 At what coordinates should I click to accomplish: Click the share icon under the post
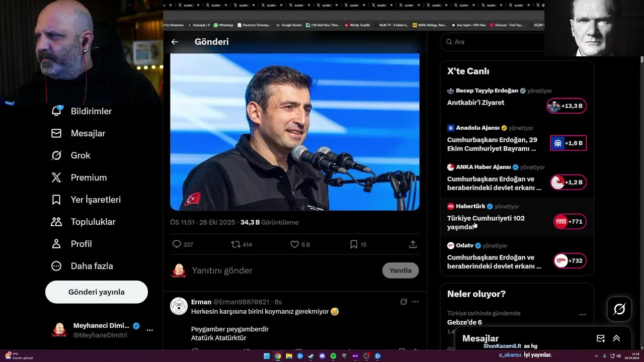[x=413, y=244]
